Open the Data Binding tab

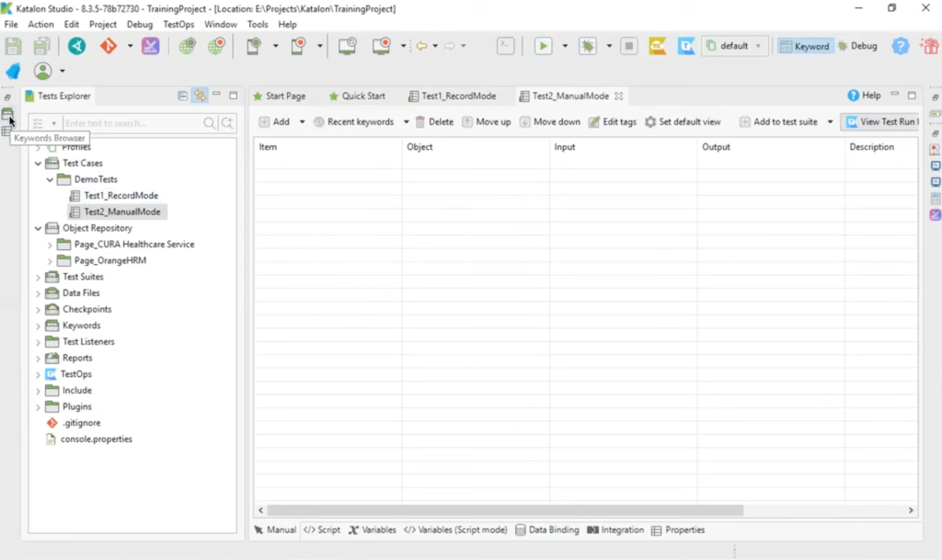pos(547,530)
